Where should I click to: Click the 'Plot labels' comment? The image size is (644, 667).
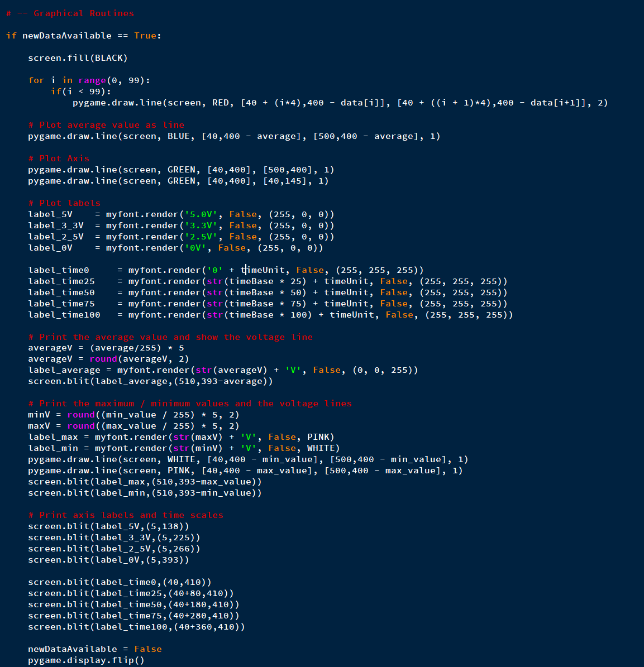click(64, 203)
